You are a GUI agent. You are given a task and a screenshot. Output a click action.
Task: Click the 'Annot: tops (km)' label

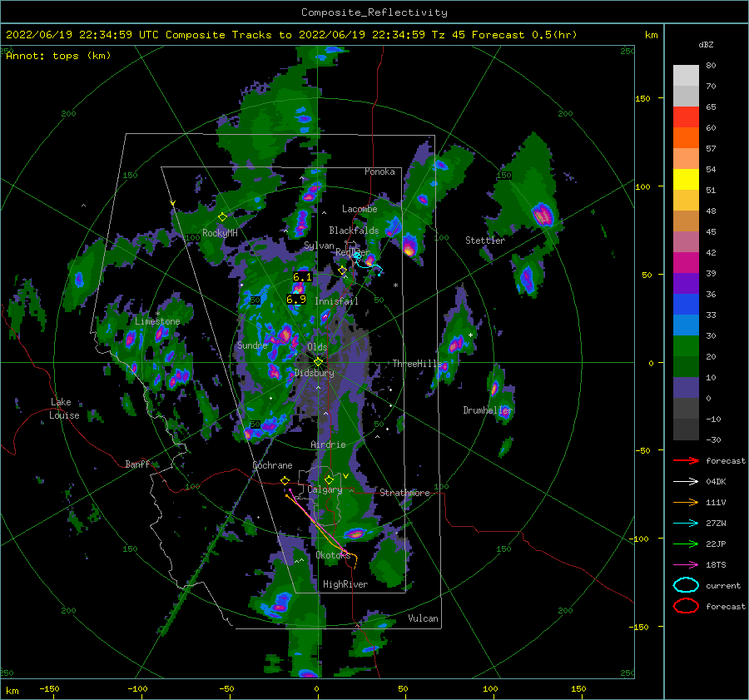[58, 56]
